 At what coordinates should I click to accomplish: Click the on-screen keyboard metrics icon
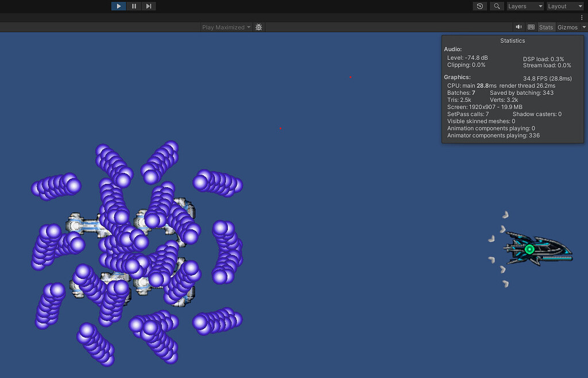click(x=531, y=26)
